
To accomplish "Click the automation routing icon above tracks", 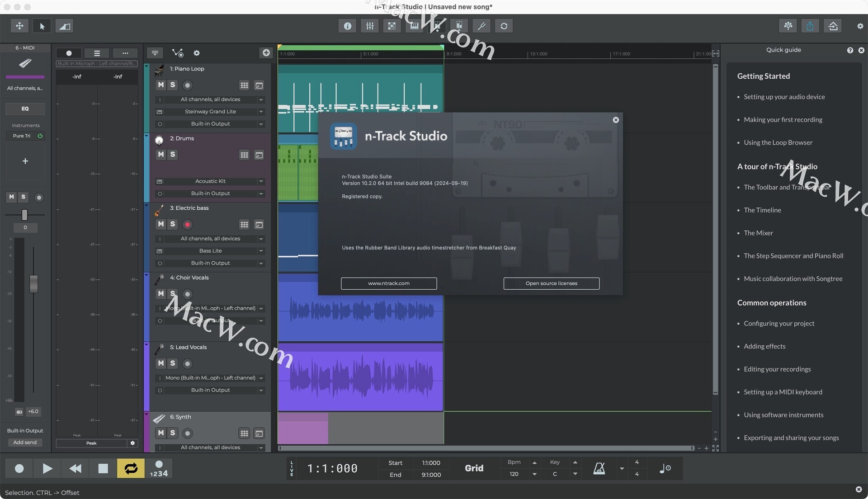I will click(x=178, y=53).
